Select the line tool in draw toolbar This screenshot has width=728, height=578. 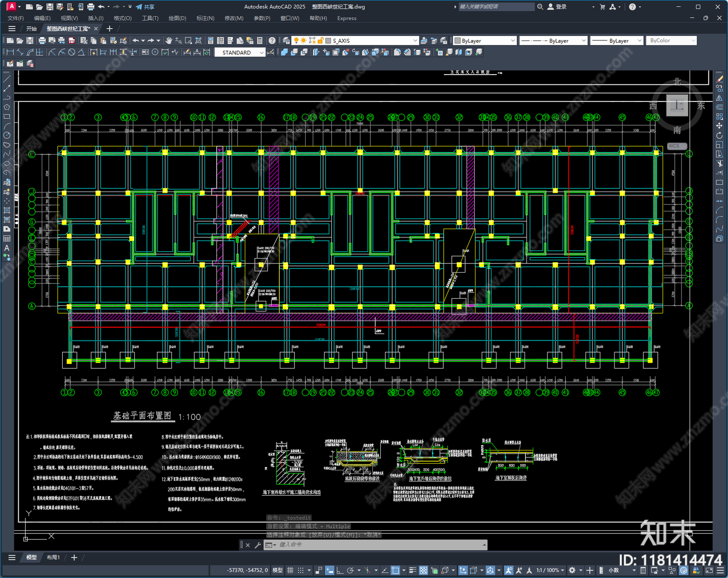pos(6,79)
